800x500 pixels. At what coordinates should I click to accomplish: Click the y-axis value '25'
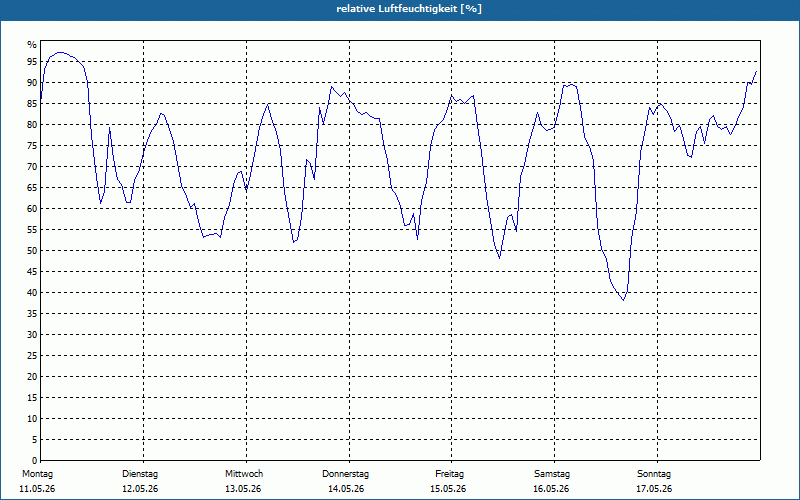pyautogui.click(x=32, y=356)
